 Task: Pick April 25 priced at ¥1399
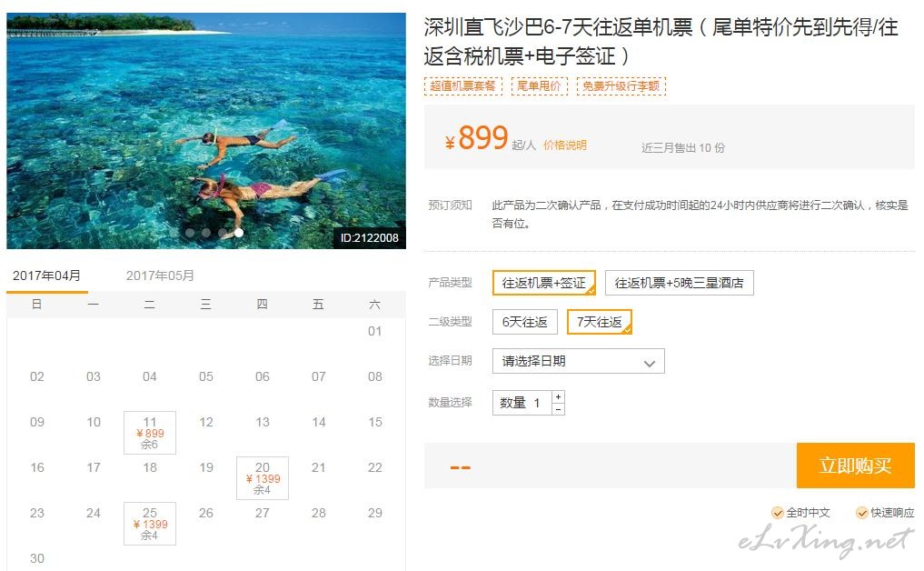point(150,524)
